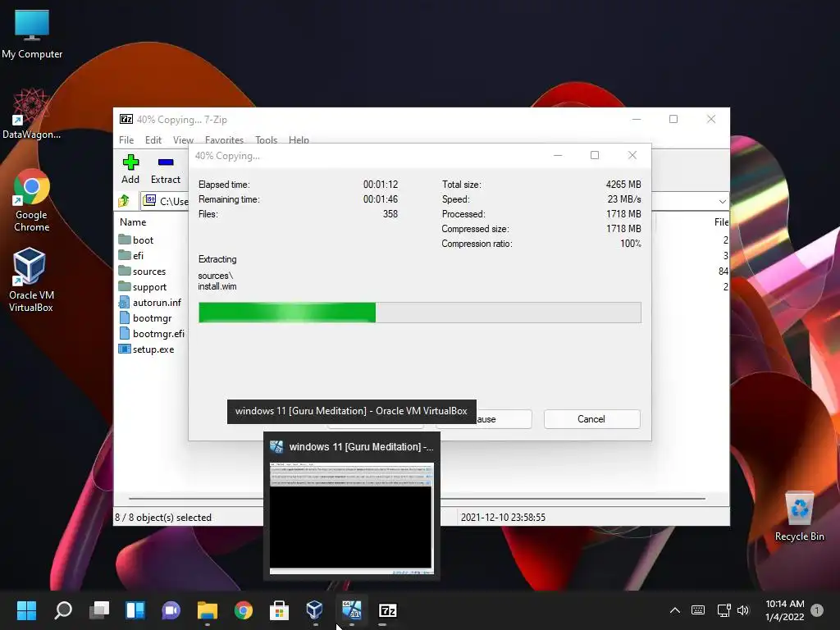Click the 7-Zip taskbar icon
The height and width of the screenshot is (630, 840).
387,610
